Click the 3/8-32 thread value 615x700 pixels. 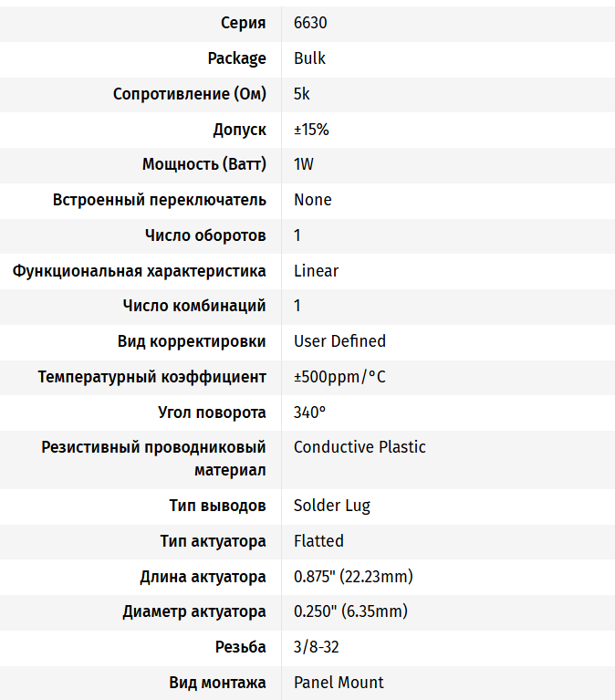tap(317, 647)
